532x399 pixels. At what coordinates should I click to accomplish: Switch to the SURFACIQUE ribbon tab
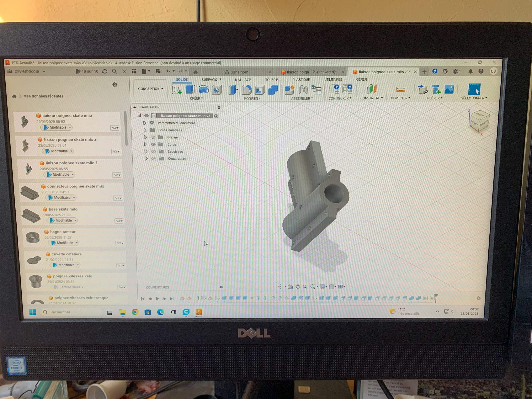point(211,80)
